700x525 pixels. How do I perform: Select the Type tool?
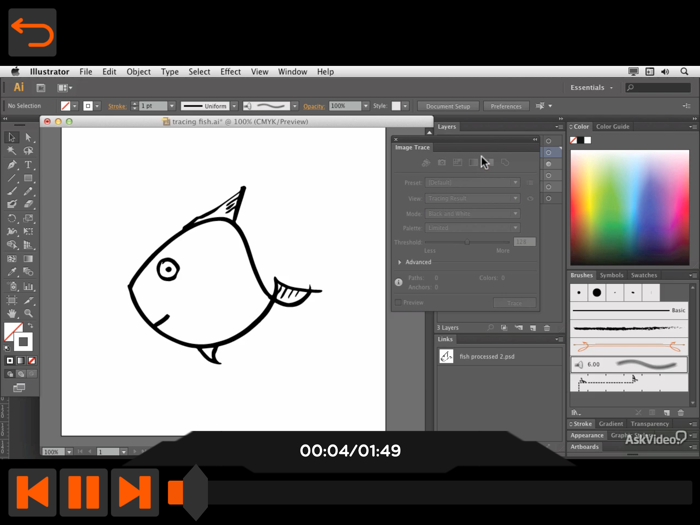pos(28,164)
